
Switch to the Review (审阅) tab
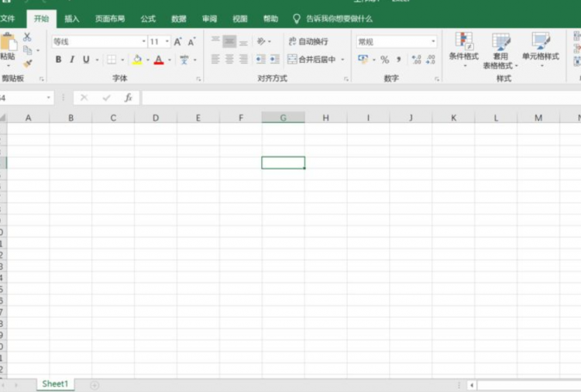pyautogui.click(x=210, y=19)
